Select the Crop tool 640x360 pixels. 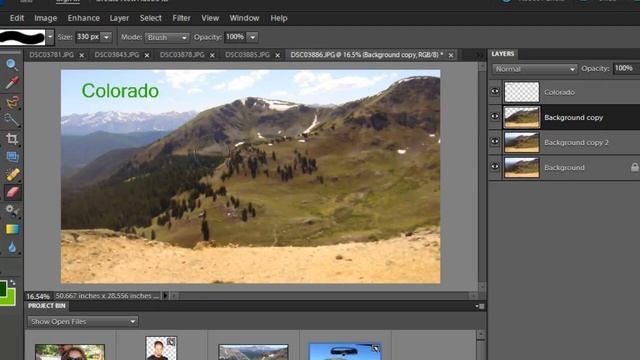[x=11, y=138]
